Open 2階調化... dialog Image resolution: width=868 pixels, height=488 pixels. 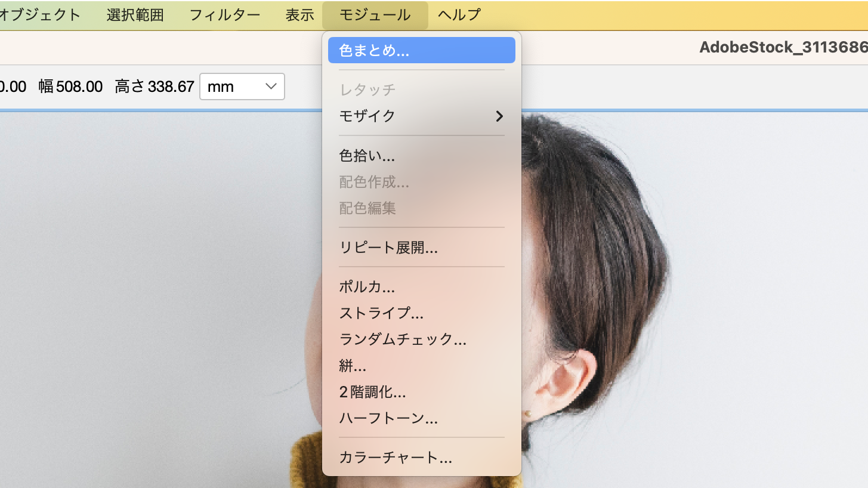point(372,392)
